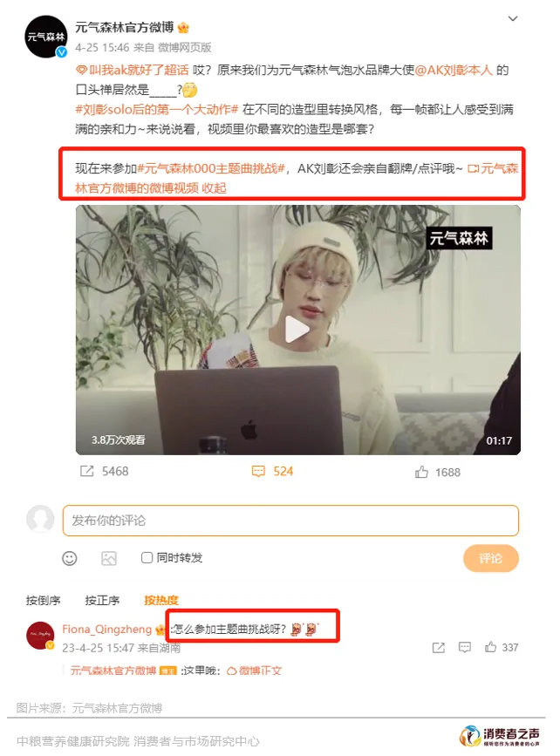Open the @AK刘彰本人 mention link
The width and height of the screenshot is (560, 756).
(454, 71)
